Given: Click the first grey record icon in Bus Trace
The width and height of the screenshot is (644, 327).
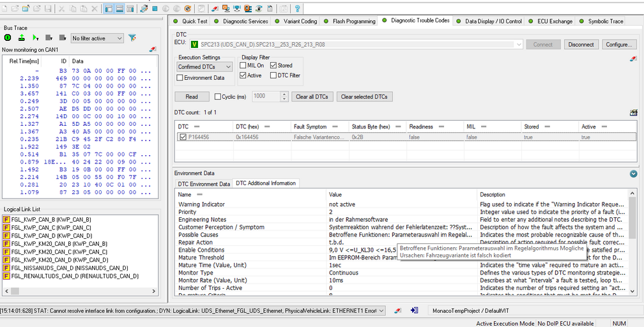Looking at the screenshot, I should [x=49, y=38].
